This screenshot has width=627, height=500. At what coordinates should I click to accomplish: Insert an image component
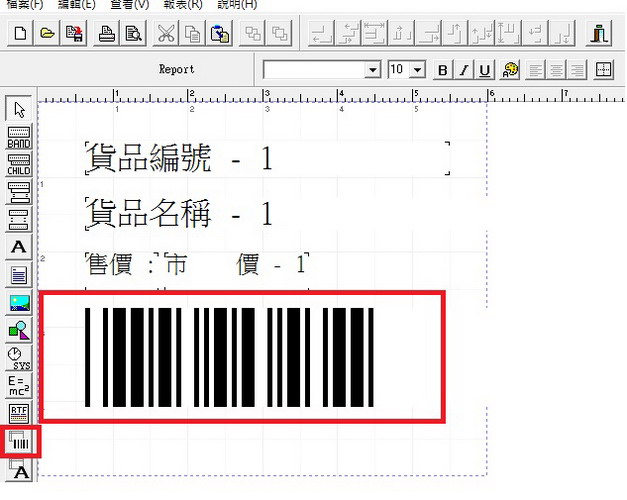coord(19,302)
